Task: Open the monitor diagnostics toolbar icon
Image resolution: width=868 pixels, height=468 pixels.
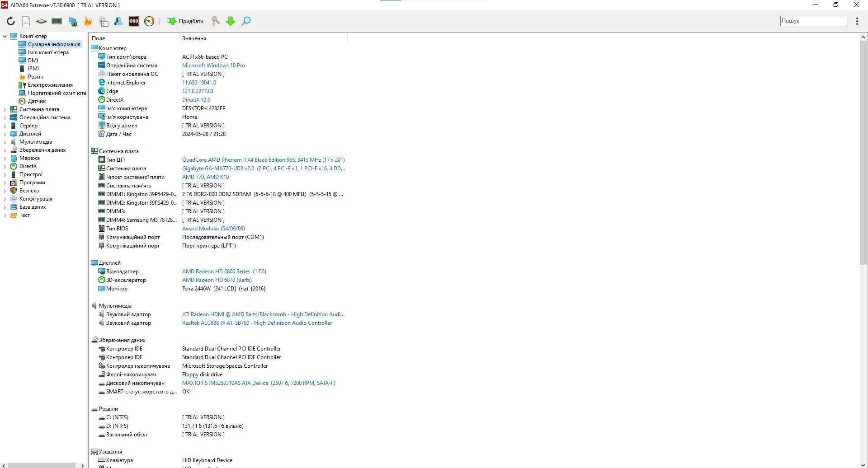Action: 73,21
